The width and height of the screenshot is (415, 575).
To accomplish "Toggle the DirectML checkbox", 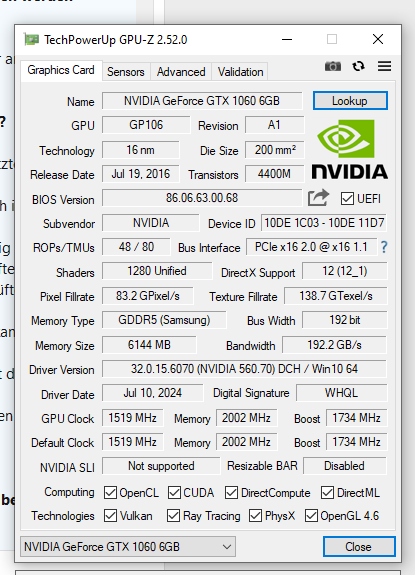I will click(x=327, y=492).
